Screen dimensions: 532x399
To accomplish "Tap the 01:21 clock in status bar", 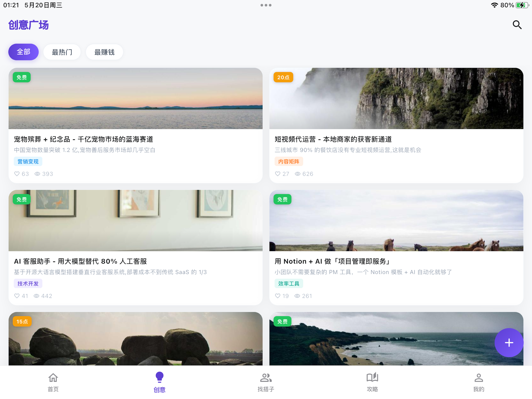I will pyautogui.click(x=11, y=5).
